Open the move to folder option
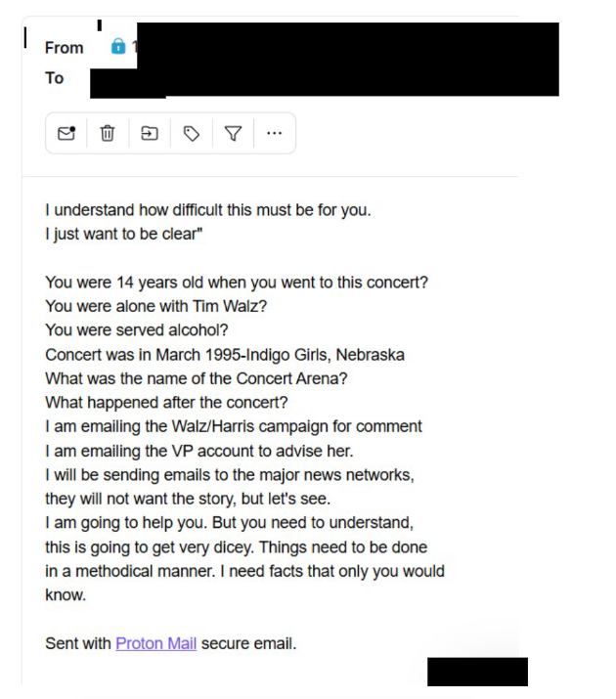 (149, 133)
